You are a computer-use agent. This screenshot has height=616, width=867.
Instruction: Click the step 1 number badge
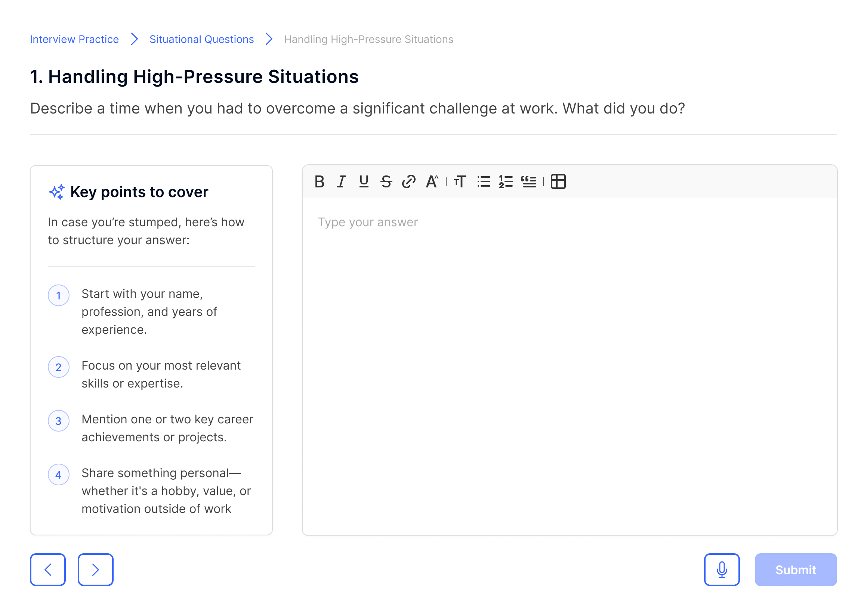[58, 295]
